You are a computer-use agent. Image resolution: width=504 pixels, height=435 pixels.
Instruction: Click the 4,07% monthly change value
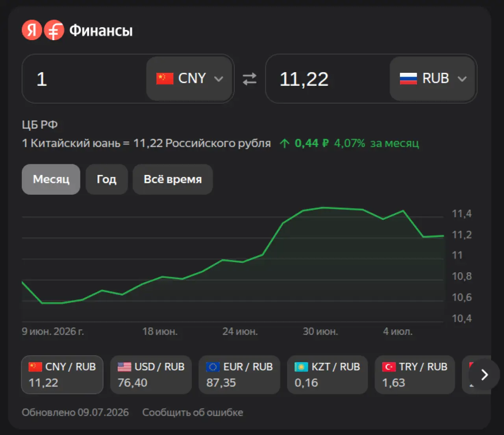[350, 143]
